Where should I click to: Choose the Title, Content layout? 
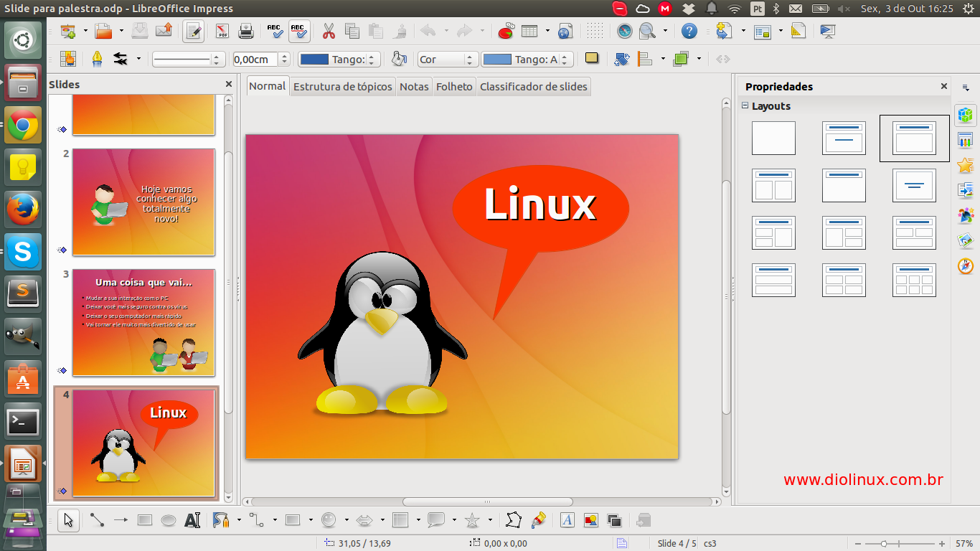coord(914,138)
